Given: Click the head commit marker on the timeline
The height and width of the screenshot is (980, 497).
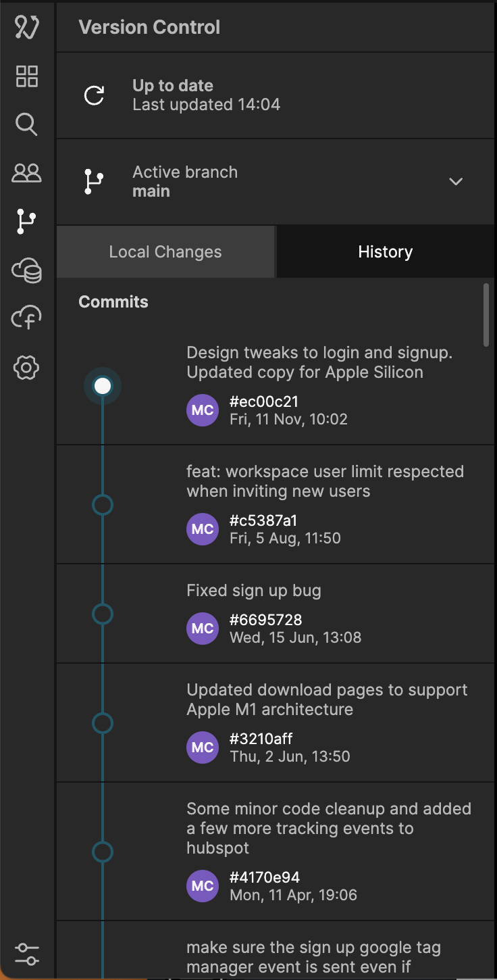Looking at the screenshot, I should tap(103, 386).
